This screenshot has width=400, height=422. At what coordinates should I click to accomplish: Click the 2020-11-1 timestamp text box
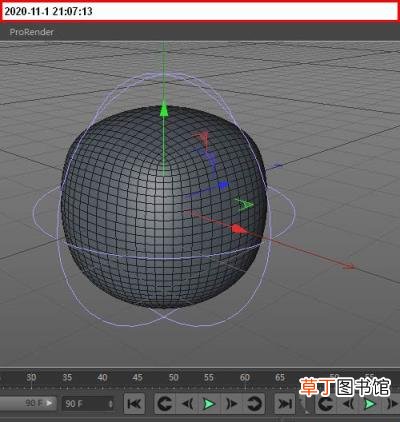200,11
